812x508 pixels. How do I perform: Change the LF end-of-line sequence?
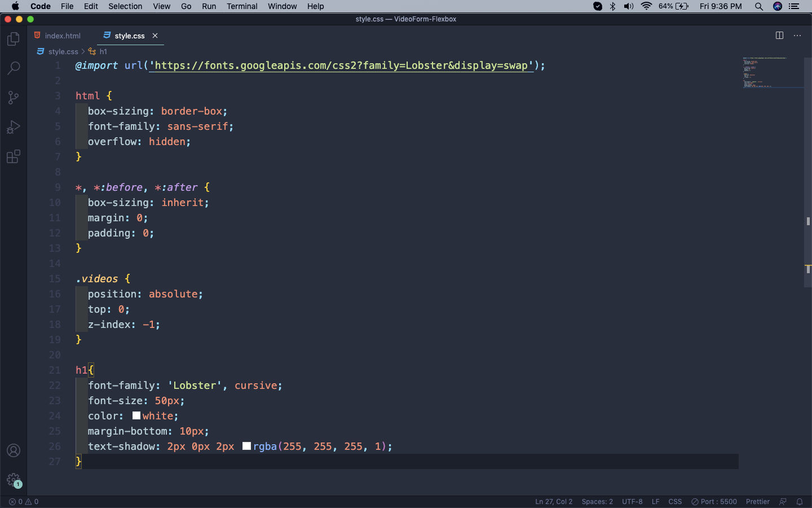click(x=655, y=502)
